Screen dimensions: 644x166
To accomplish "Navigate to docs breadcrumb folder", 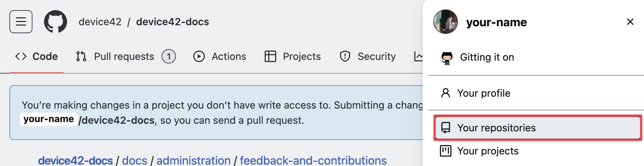I will point(134,160).
